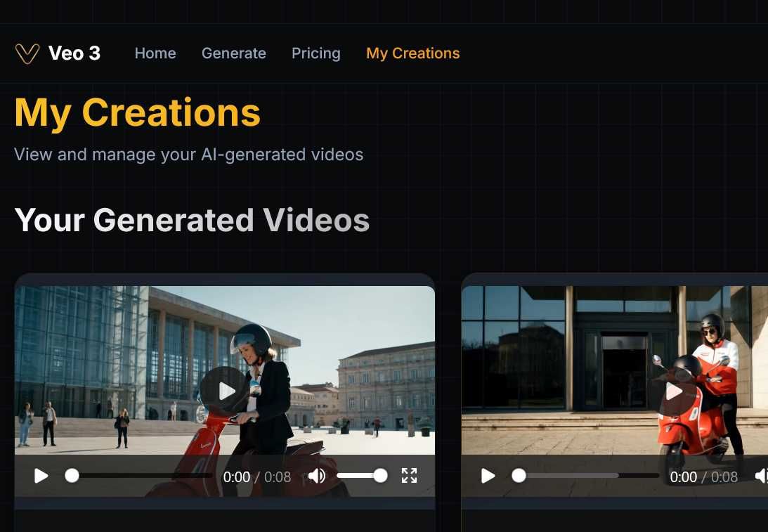Image resolution: width=768 pixels, height=532 pixels.
Task: Open the Home navigation link
Action: point(155,53)
